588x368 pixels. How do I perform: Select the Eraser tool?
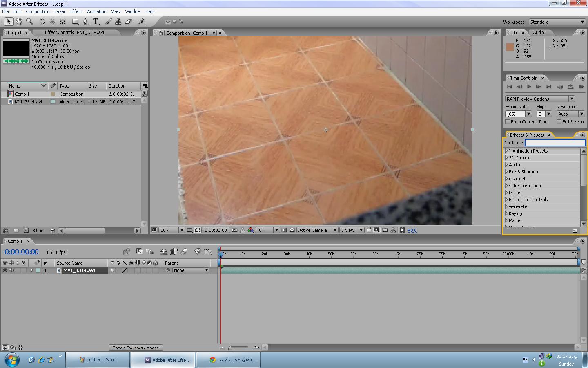(x=129, y=21)
